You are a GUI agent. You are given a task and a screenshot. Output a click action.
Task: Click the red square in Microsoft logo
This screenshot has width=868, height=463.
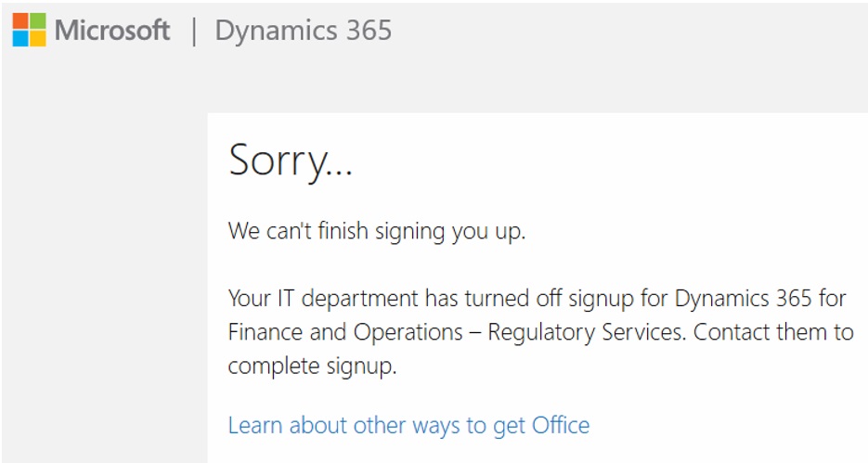[20, 21]
